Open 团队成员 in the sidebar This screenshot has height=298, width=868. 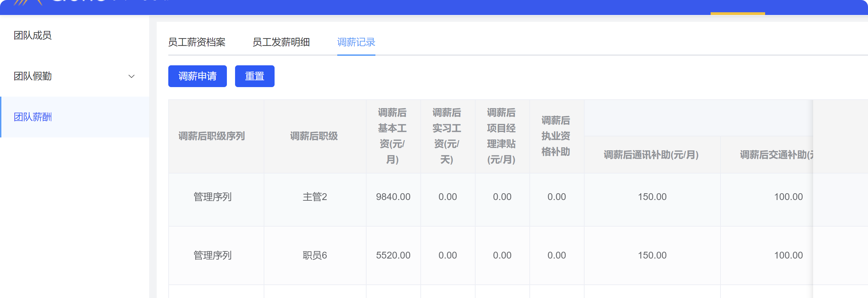33,35
